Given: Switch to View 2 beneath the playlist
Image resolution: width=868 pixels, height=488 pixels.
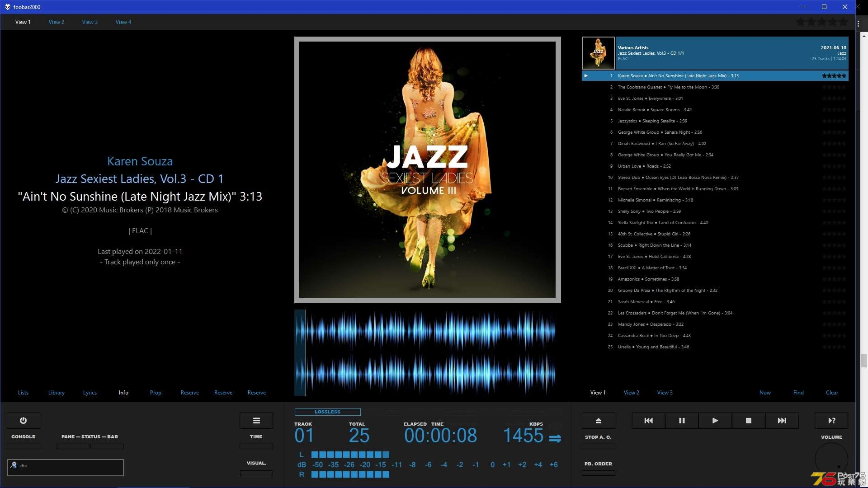Looking at the screenshot, I should (x=631, y=392).
